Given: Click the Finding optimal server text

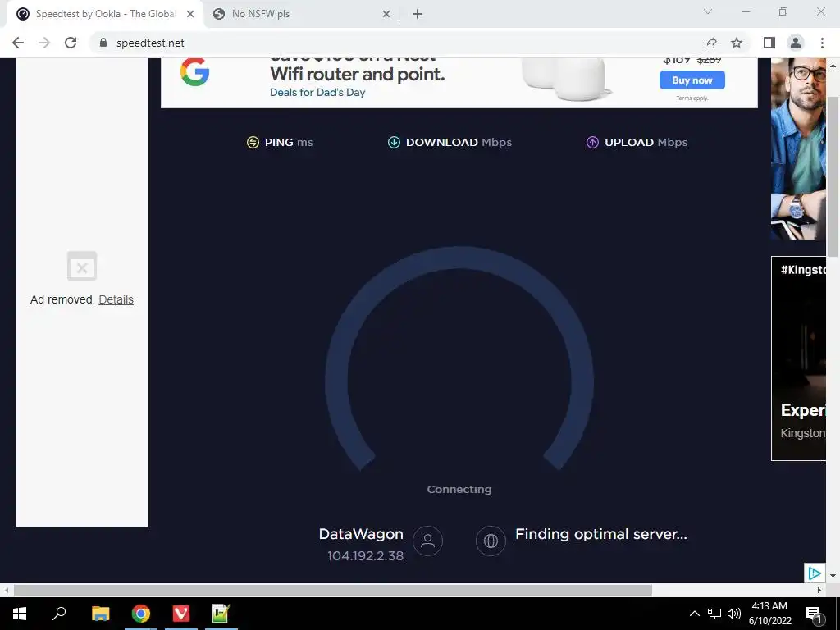Looking at the screenshot, I should click(x=601, y=534).
